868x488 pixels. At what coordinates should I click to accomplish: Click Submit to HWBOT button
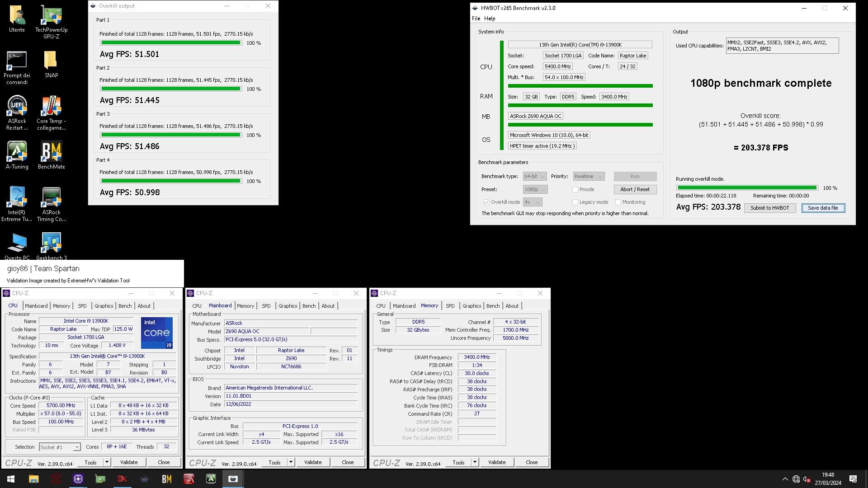tap(769, 208)
